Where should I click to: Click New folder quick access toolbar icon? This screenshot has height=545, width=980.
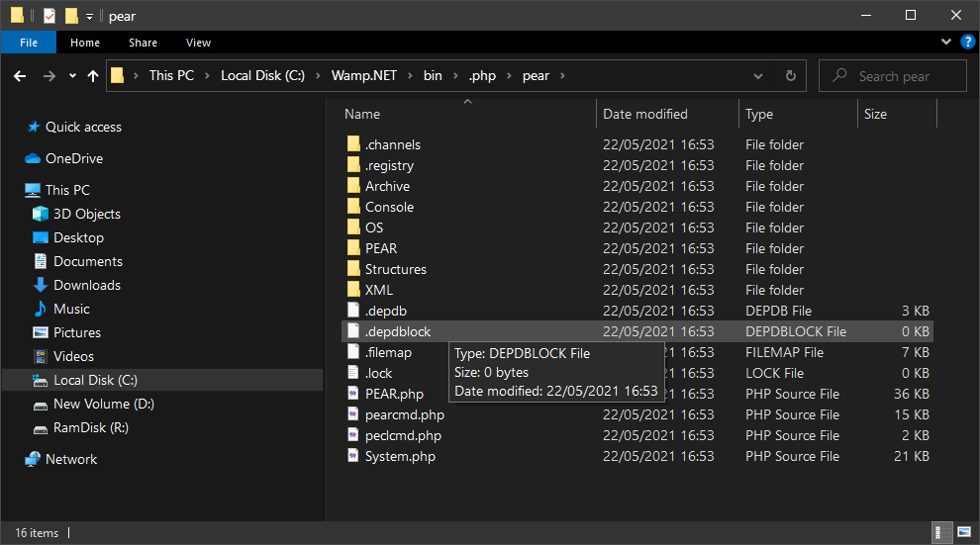pos(72,16)
